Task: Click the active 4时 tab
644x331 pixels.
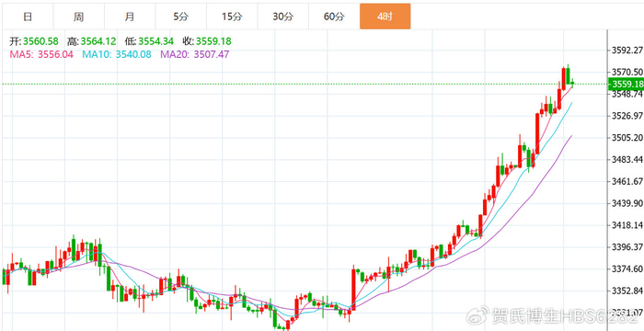Action: tap(385, 17)
